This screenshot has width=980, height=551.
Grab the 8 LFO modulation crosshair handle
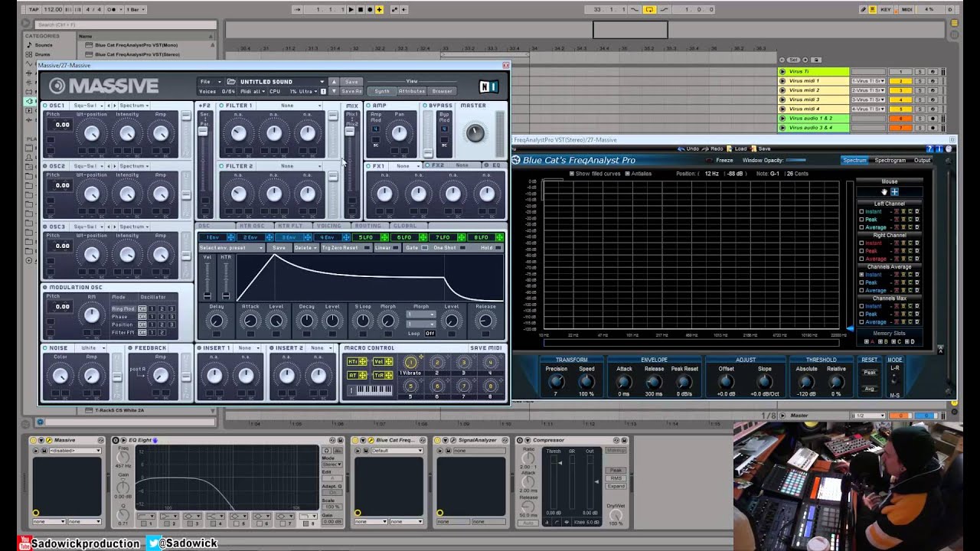tap(498, 237)
